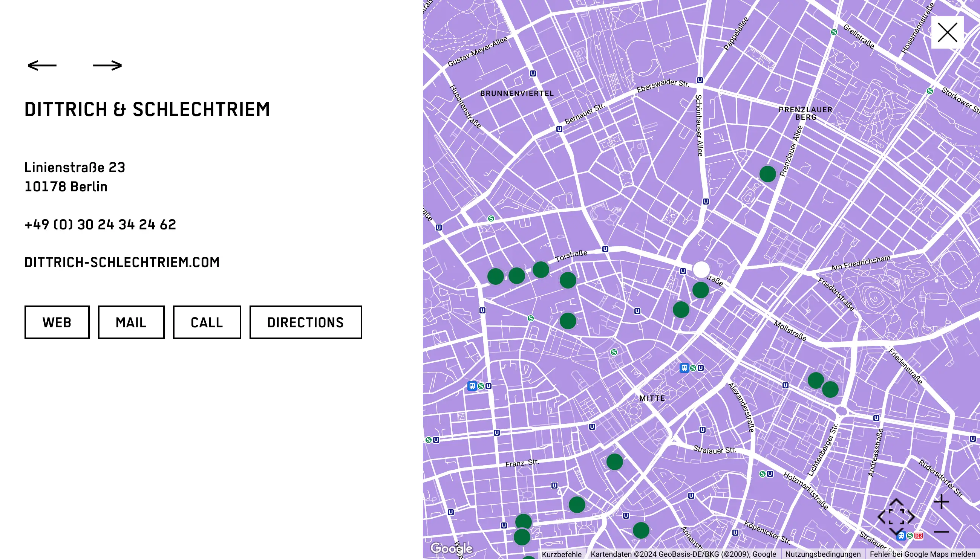Go to previous gallery with left arrow
The image size is (980, 559).
(x=42, y=66)
